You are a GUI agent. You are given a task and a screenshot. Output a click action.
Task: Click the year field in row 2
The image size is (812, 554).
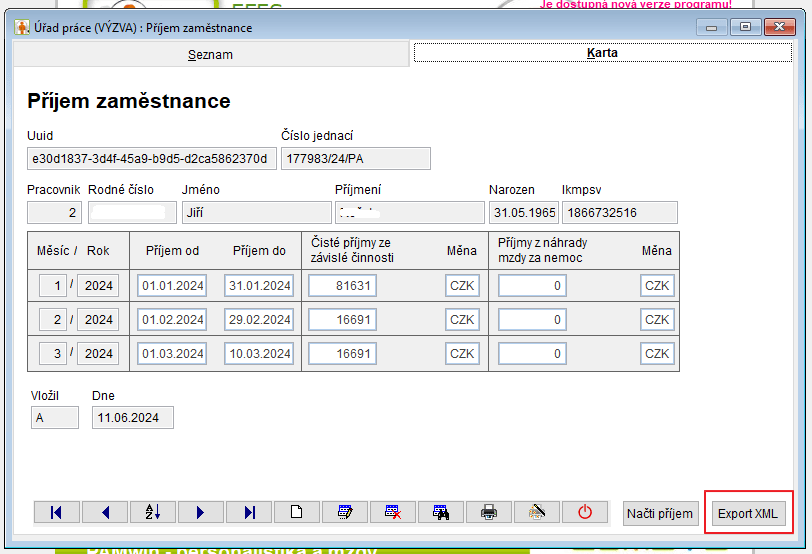(98, 319)
